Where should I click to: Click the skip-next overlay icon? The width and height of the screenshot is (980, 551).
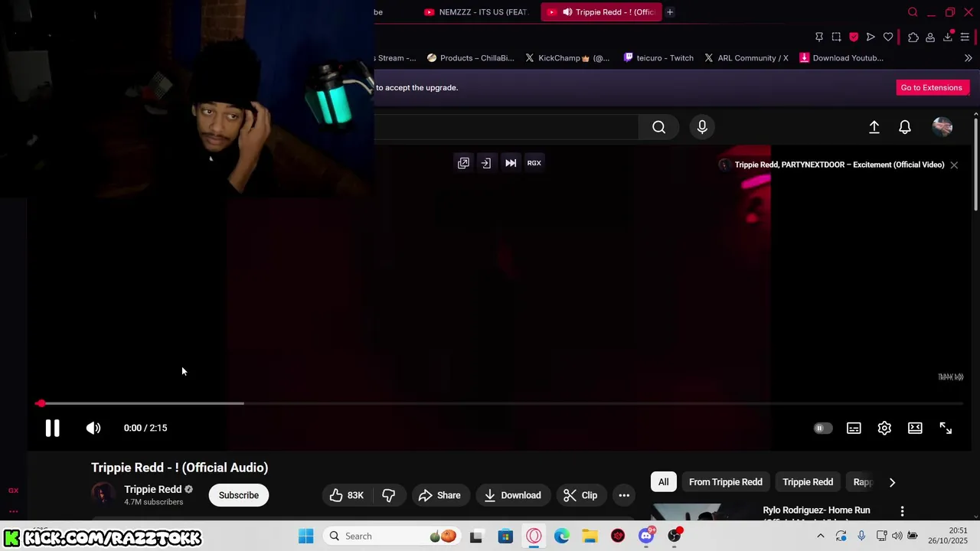[x=511, y=163]
